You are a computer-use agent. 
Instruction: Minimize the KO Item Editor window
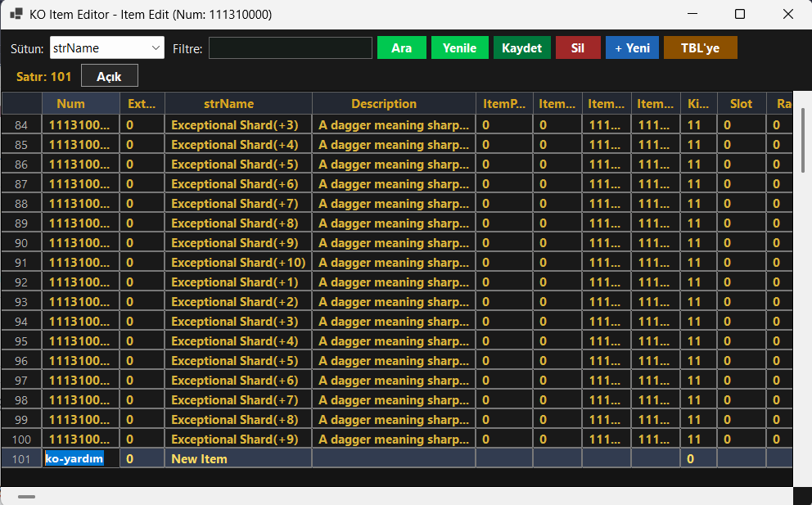[692, 14]
